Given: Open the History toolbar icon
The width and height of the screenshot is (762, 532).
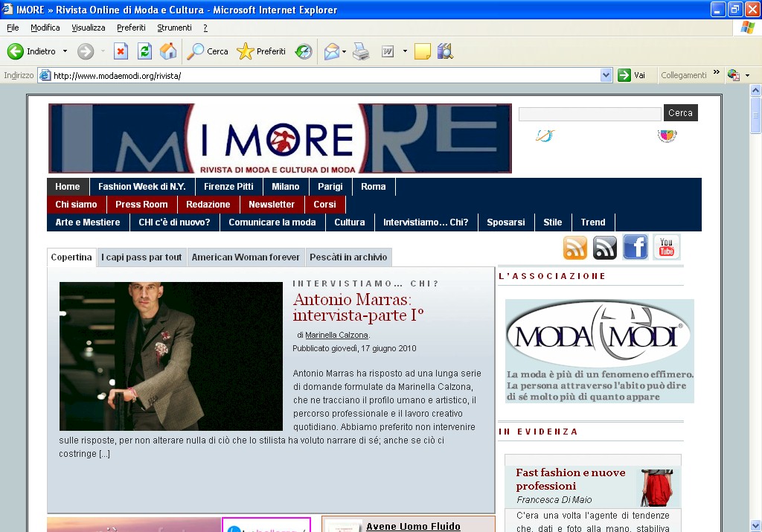Looking at the screenshot, I should (x=303, y=51).
